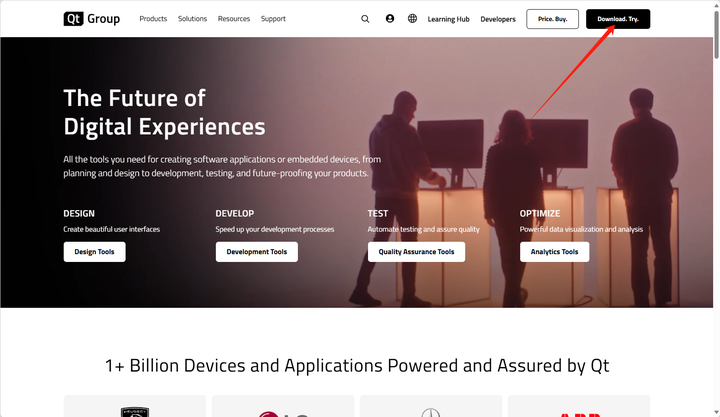Go to Learning Hub

click(448, 19)
